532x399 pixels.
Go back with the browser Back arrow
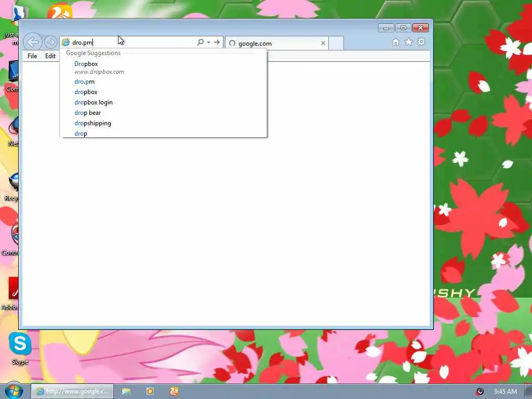[x=33, y=42]
